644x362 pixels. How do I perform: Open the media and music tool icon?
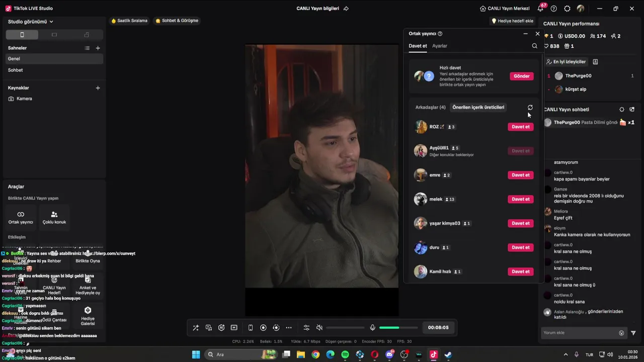pyautogui.click(x=209, y=328)
